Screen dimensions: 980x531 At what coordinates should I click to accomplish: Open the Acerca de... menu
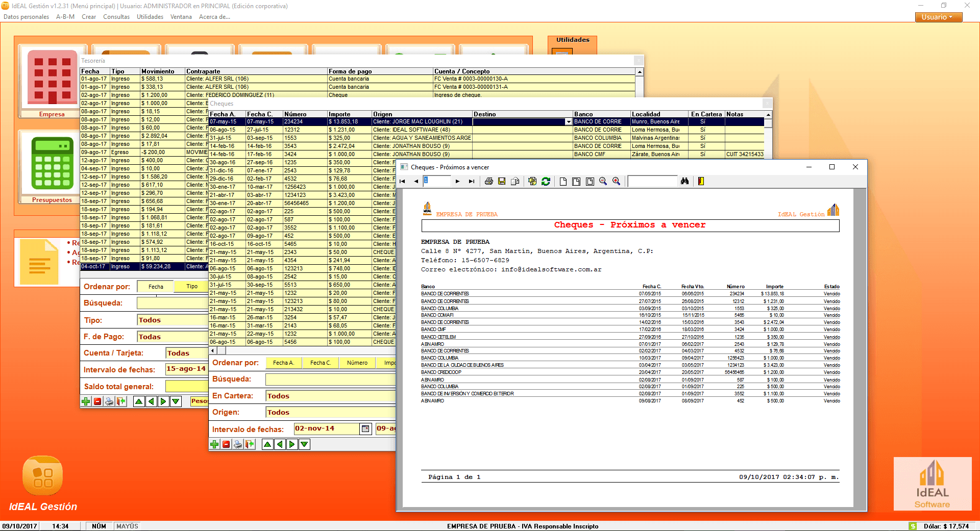(x=214, y=17)
